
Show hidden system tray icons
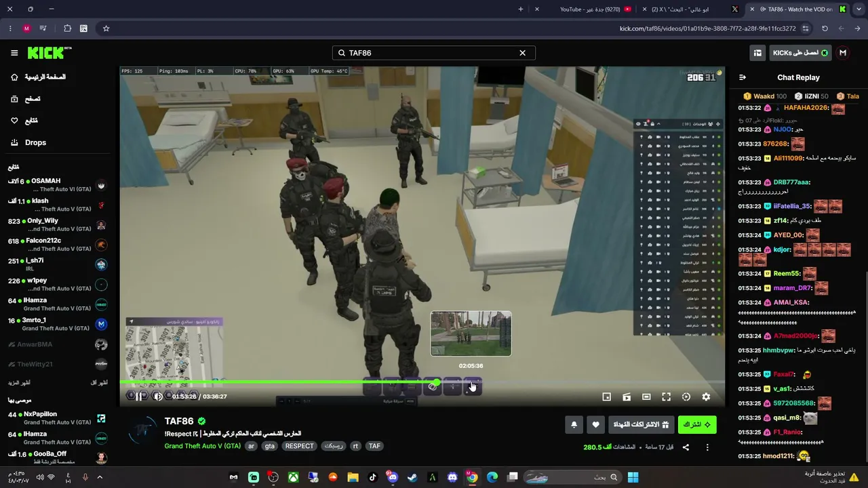pos(100,477)
